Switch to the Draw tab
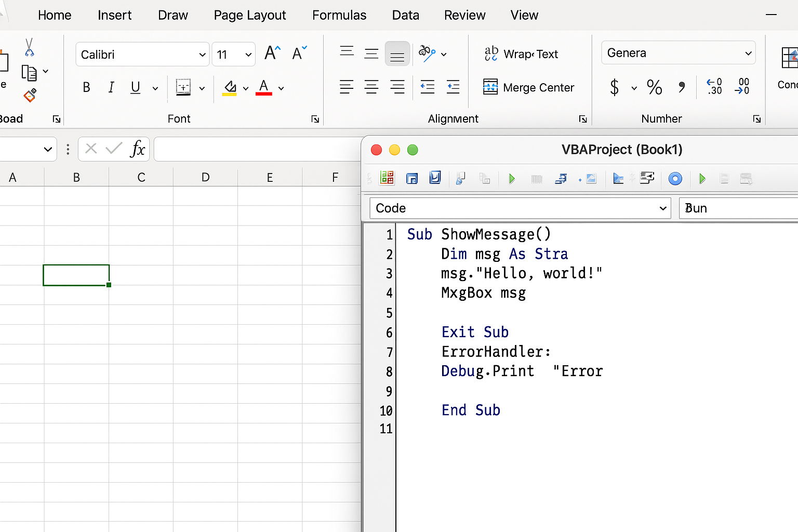 pos(173,15)
